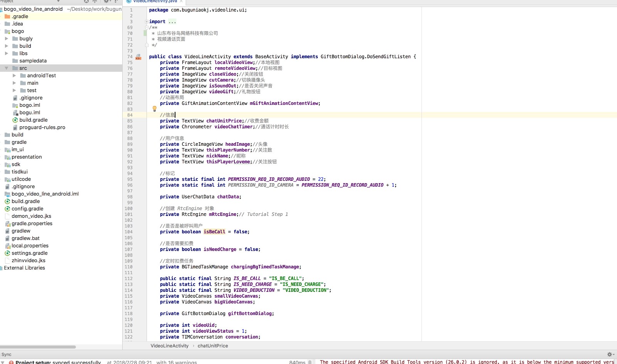The width and height of the screenshot is (617, 364).
Task: Select the sdk module
Action: click(16, 164)
